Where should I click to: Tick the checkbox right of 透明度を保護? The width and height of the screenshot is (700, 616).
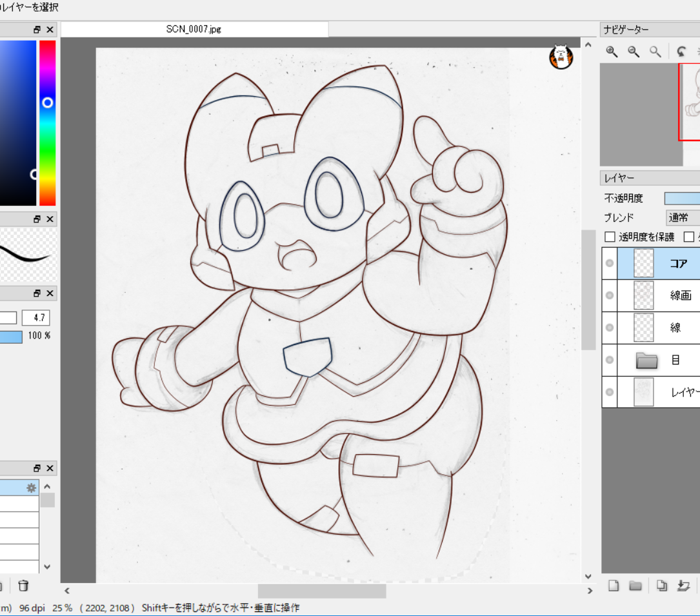pos(689,237)
